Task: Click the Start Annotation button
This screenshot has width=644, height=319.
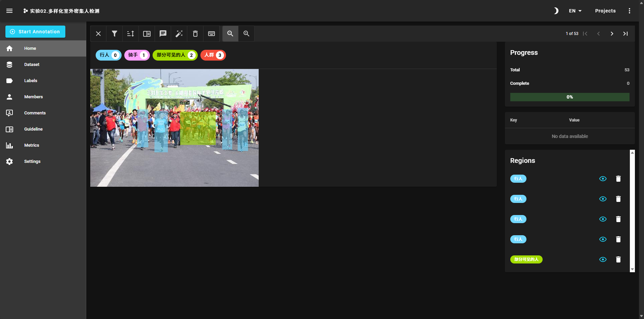Action: [35, 32]
